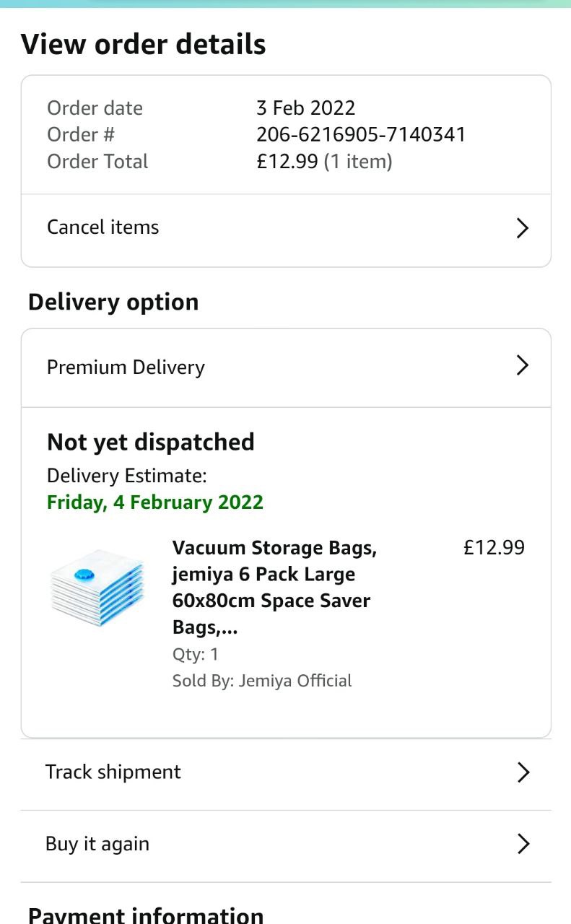Expand the Premium Delivery arrow
The image size is (571, 924).
523,366
